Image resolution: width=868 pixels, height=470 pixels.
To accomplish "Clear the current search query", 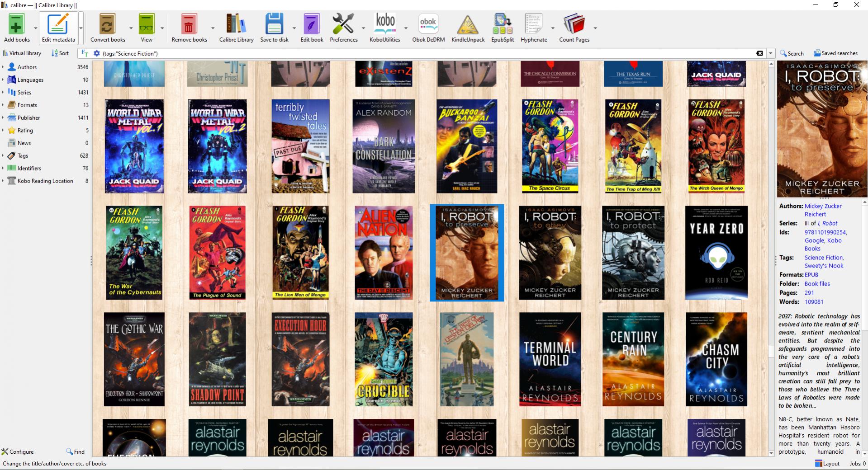I will 759,53.
